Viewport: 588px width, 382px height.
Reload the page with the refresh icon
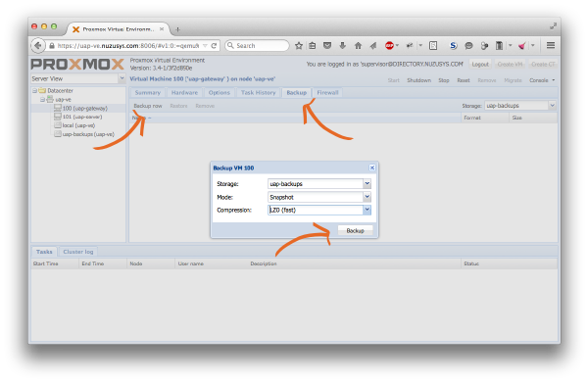coord(214,46)
